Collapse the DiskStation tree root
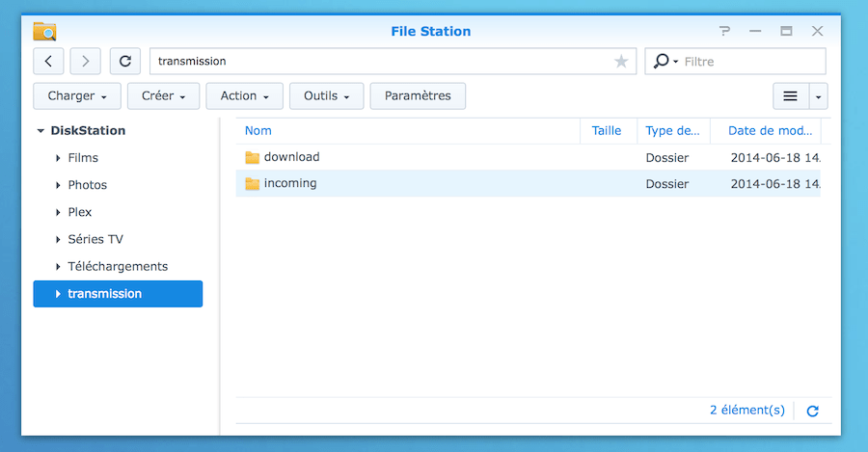This screenshot has width=868, height=452. (x=41, y=131)
